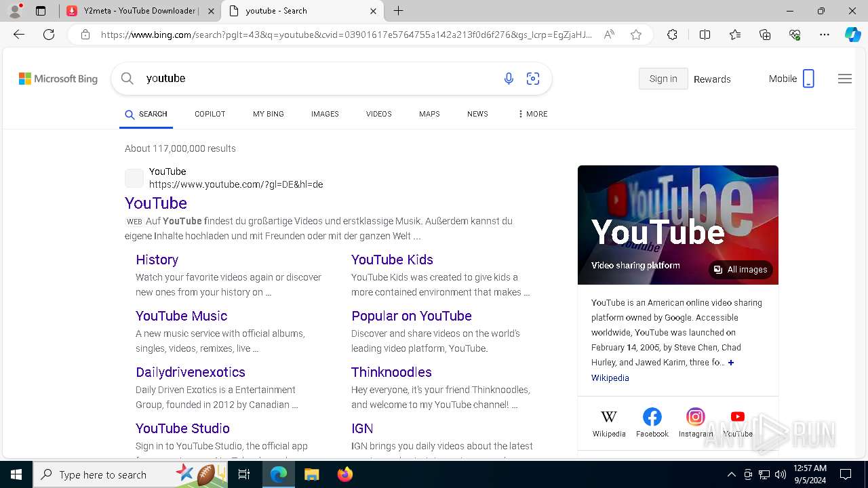Open the Copilot sidebar icon

pos(852,35)
